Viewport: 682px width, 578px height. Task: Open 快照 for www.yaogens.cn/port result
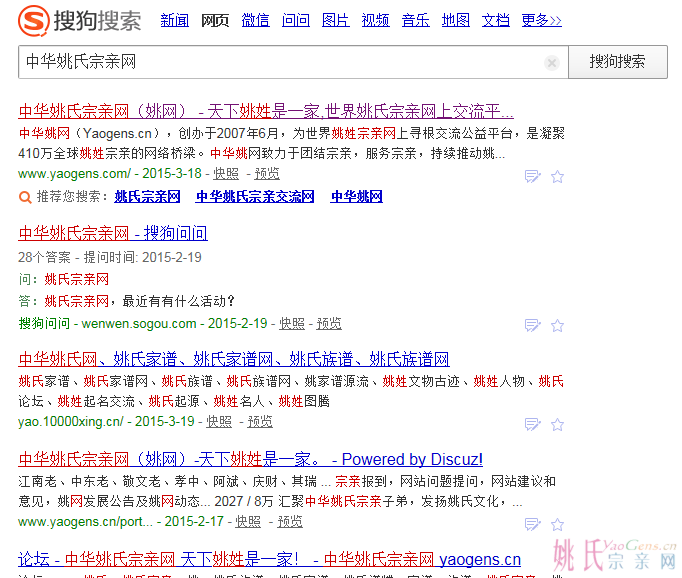[x=248, y=521]
